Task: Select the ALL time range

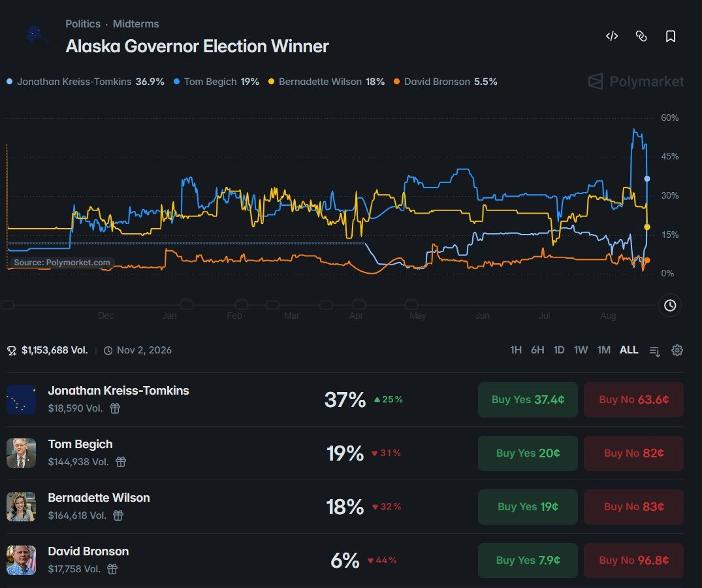Action: (629, 350)
